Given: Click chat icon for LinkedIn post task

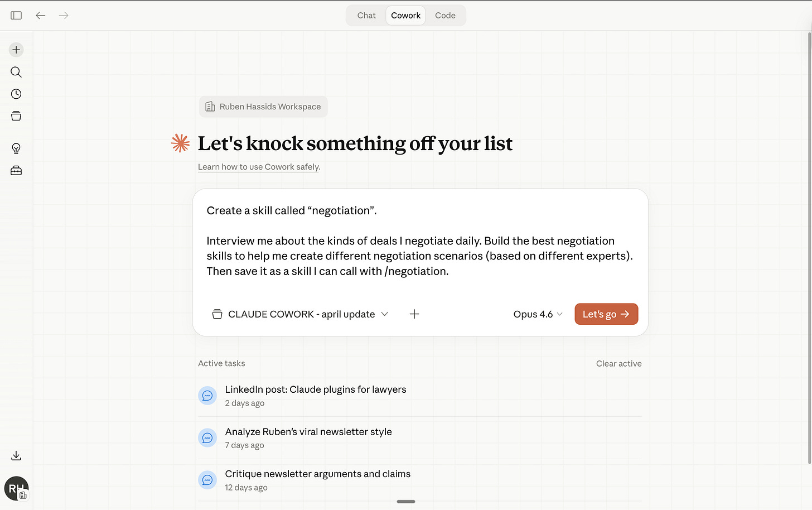Looking at the screenshot, I should click(x=207, y=396).
